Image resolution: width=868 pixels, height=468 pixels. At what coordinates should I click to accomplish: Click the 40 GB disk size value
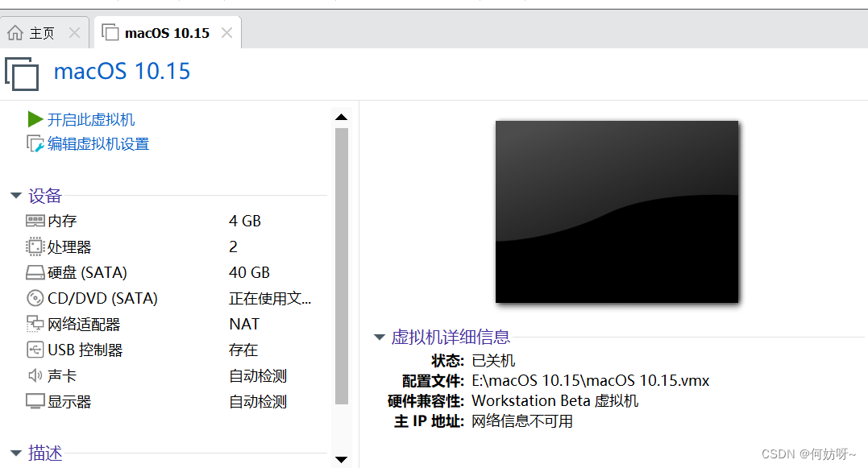point(249,273)
